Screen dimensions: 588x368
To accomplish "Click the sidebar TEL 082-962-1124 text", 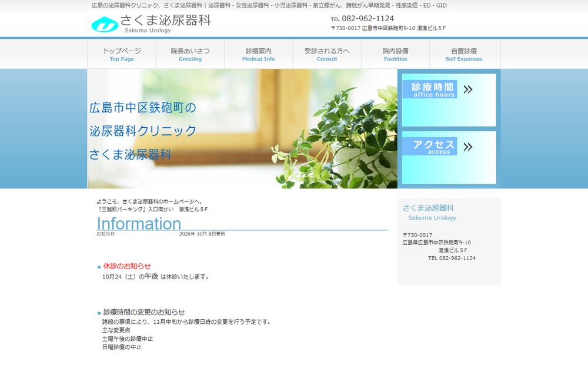I will [452, 258].
